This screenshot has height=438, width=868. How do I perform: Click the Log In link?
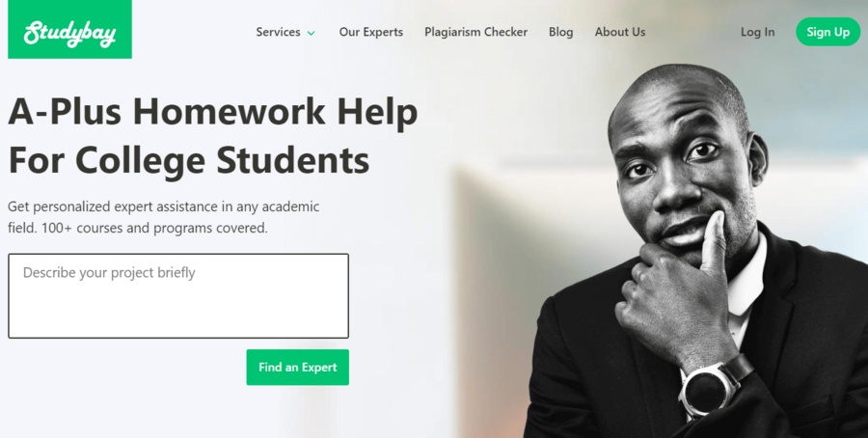(x=757, y=32)
